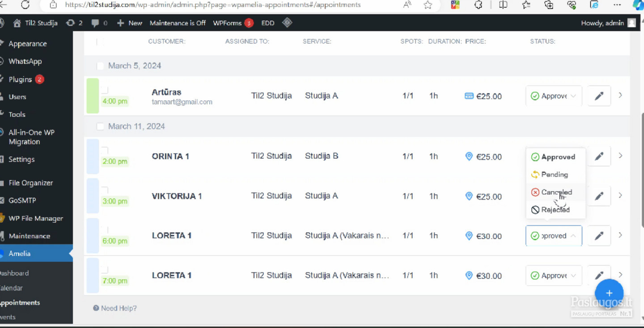Open the Til2 Studija site link in the admin bar
This screenshot has width=644, height=328.
click(35, 23)
